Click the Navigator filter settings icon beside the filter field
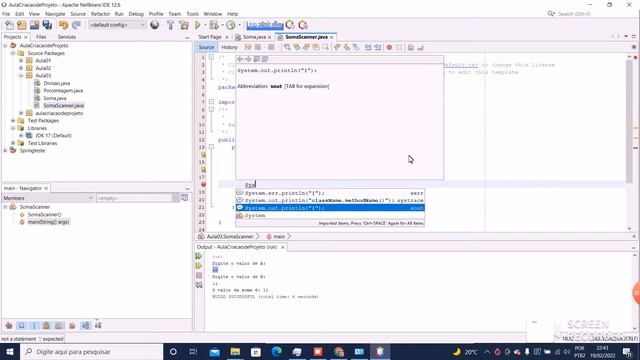640x360 pixels. tap(184, 198)
